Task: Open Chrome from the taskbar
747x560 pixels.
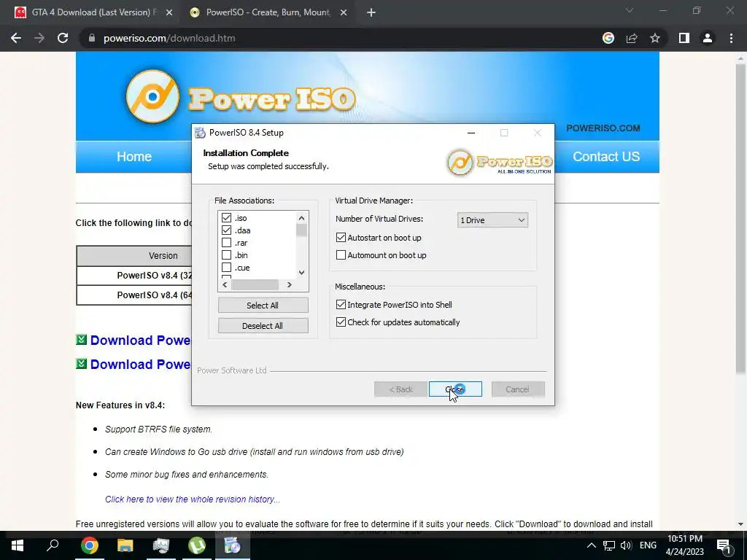Action: click(x=89, y=545)
